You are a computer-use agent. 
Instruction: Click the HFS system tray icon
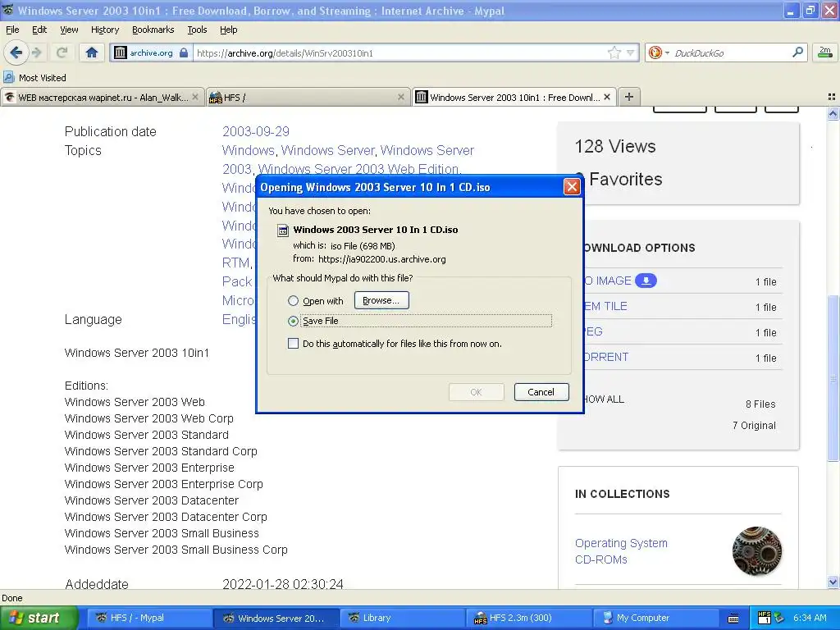pos(765,618)
